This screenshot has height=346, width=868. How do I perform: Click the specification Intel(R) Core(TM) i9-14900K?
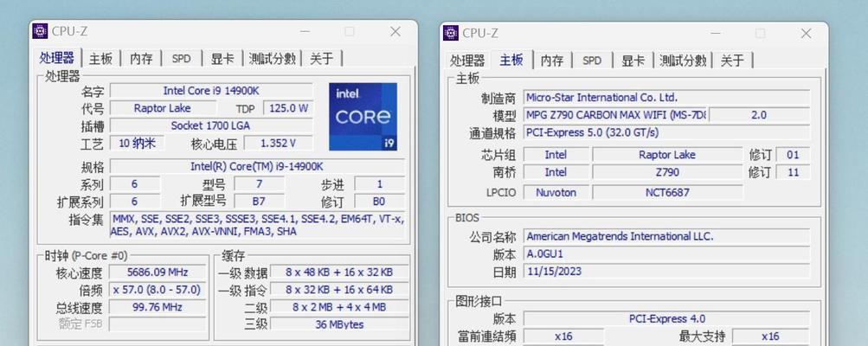(257, 167)
